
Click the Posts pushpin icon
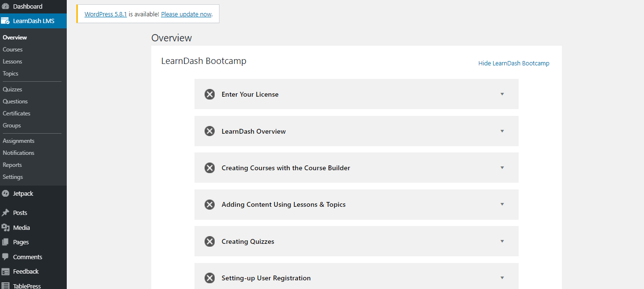tap(5, 213)
